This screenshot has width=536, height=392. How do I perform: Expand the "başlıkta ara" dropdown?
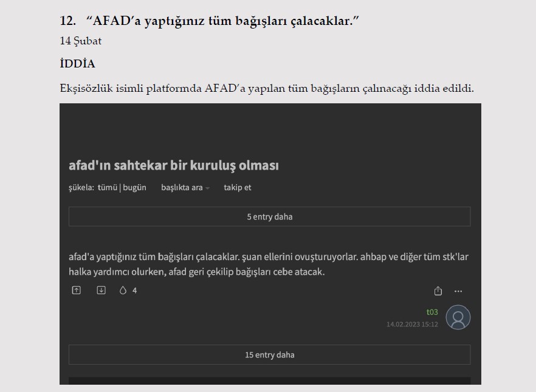[182, 188]
